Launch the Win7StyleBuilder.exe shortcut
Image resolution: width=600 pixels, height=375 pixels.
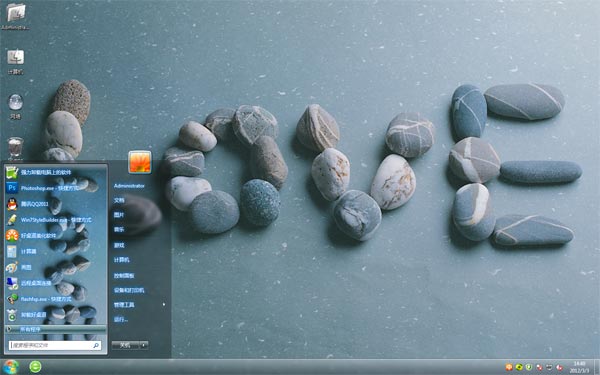pyautogui.click(x=56, y=220)
